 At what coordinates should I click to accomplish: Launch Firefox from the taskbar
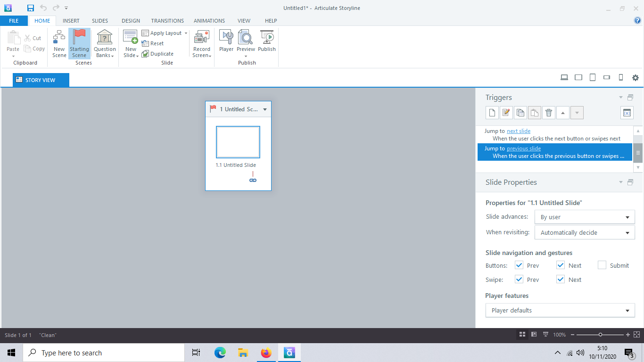[x=266, y=352]
